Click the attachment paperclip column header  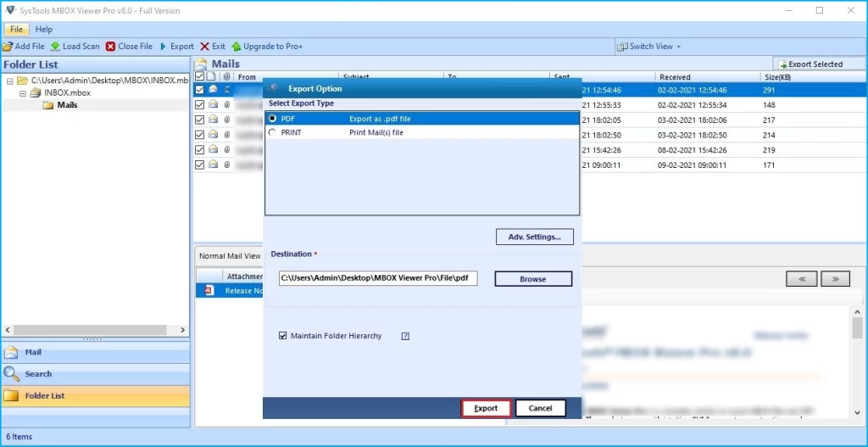tap(226, 77)
